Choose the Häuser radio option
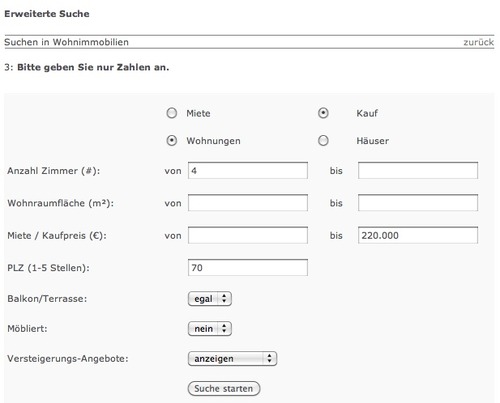 click(323, 141)
